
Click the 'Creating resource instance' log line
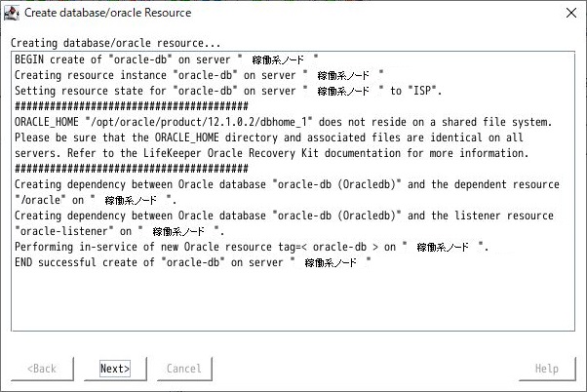[x=199, y=75]
